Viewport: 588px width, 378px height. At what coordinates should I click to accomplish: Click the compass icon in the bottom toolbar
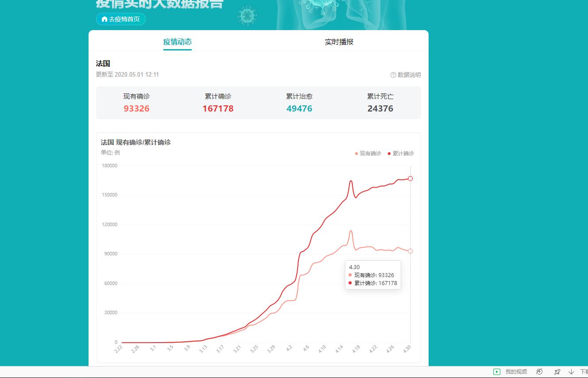[540, 372]
